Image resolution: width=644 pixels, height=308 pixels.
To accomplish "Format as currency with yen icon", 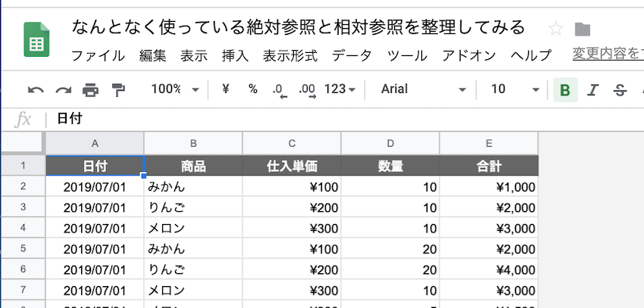I will [x=225, y=89].
